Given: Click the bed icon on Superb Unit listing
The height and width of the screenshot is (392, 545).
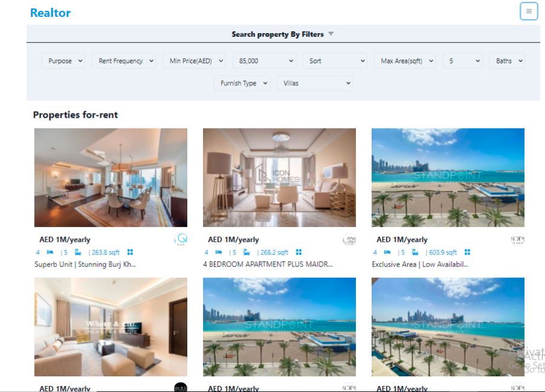Looking at the screenshot, I should [x=50, y=252].
